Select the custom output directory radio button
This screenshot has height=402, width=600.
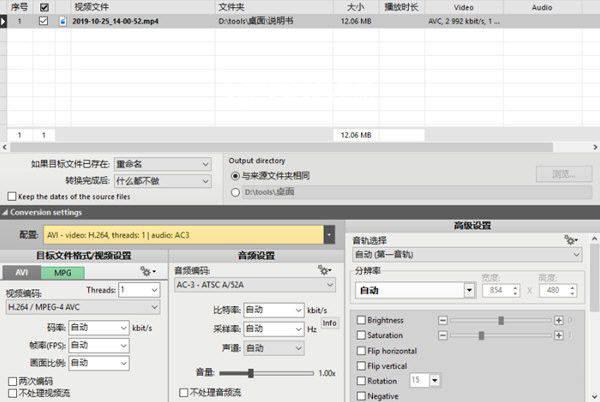(235, 192)
